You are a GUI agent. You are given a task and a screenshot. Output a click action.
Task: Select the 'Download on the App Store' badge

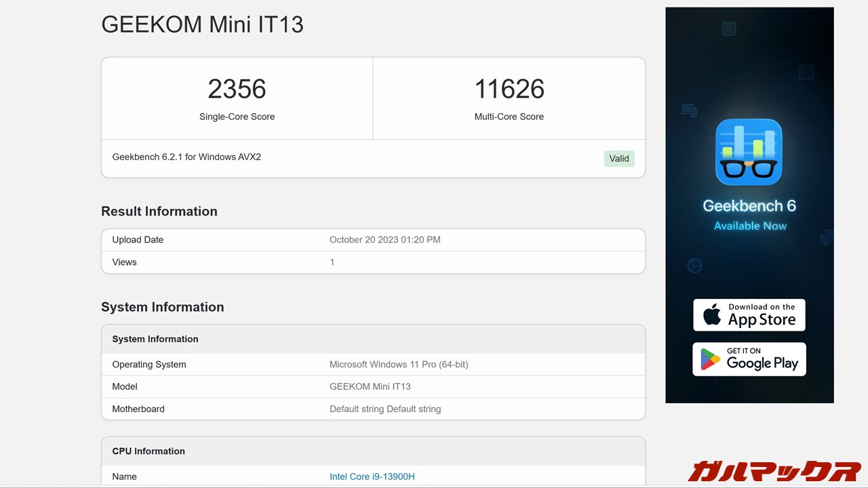click(749, 314)
